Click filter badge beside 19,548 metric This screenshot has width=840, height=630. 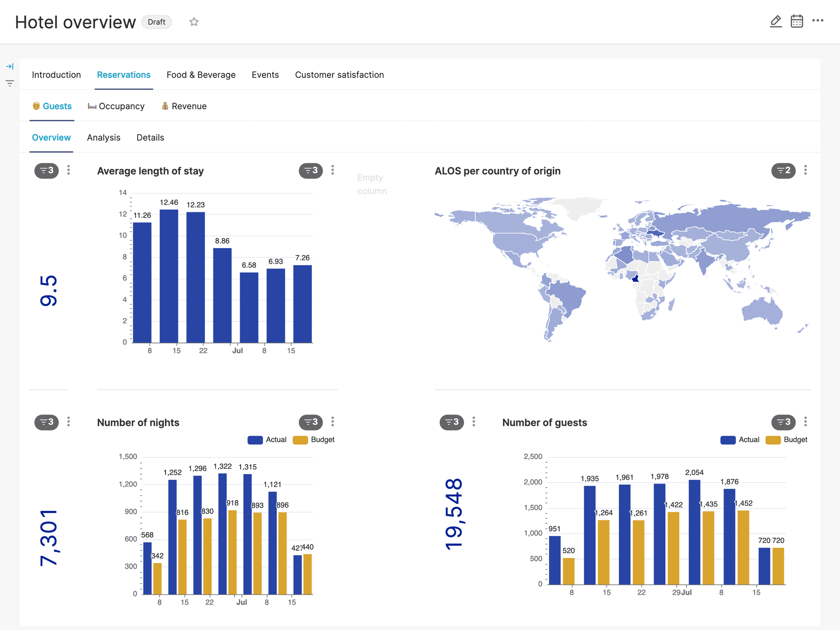tap(451, 422)
